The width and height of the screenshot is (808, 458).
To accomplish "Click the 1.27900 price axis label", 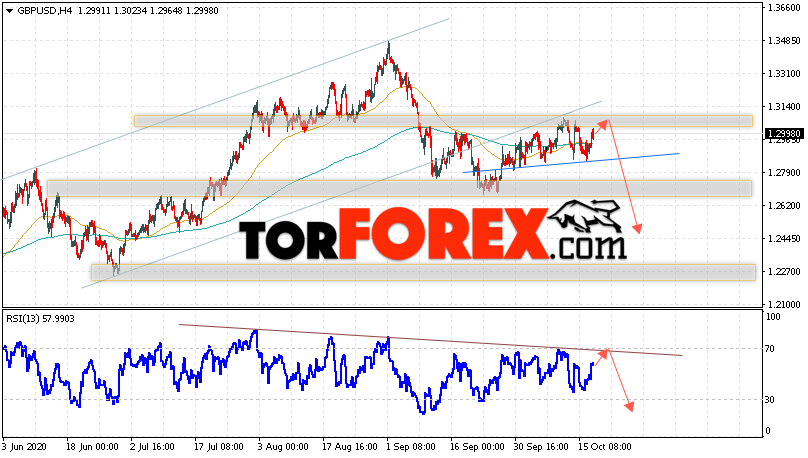I will (x=784, y=173).
